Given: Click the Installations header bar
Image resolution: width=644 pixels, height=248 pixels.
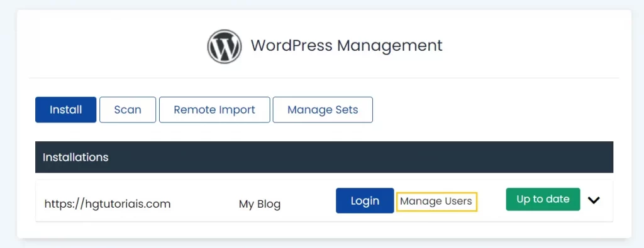Looking at the screenshot, I should 324,157.
